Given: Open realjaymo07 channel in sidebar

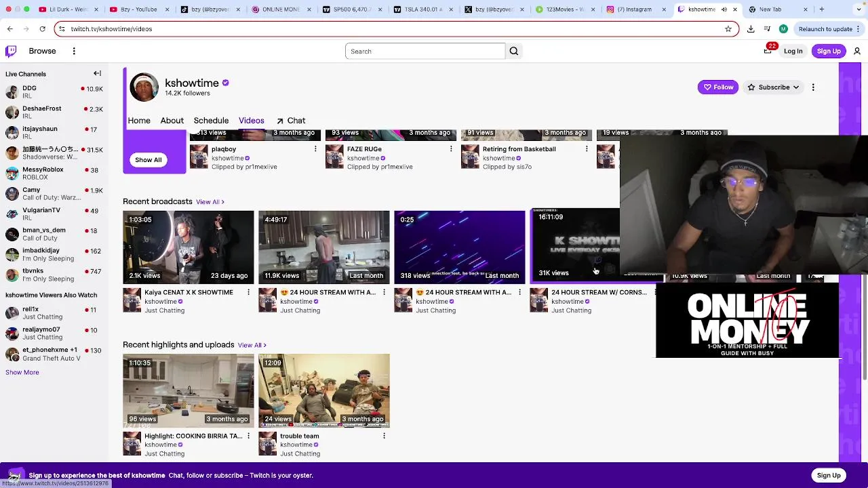Looking at the screenshot, I should 54,333.
